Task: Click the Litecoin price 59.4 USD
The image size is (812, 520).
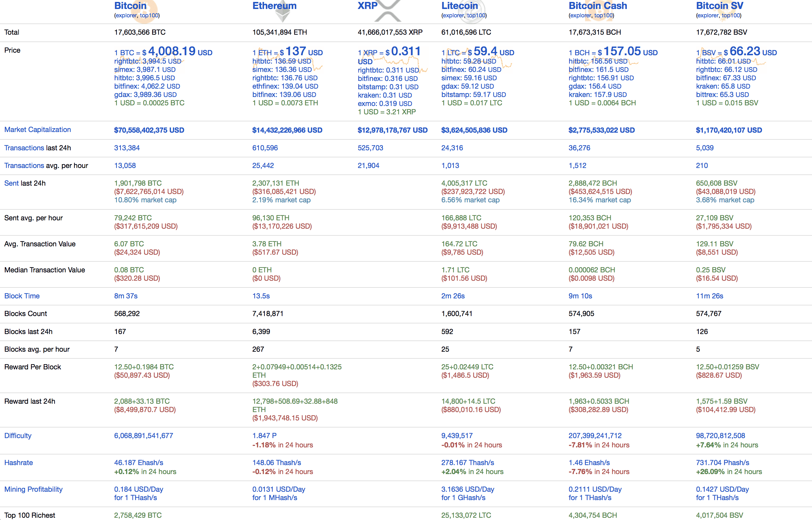Action: [x=478, y=52]
